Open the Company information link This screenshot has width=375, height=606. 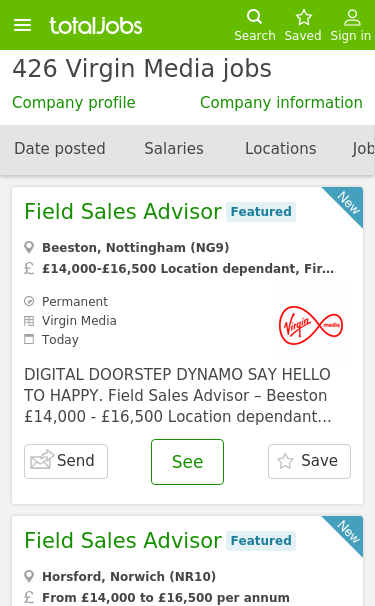pyautogui.click(x=281, y=103)
